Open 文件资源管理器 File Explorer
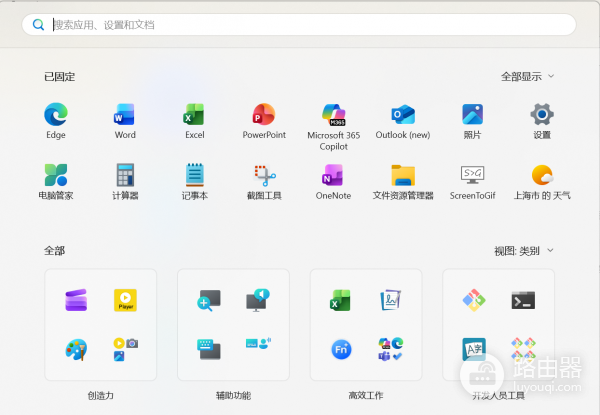The image size is (600, 415). (403, 182)
